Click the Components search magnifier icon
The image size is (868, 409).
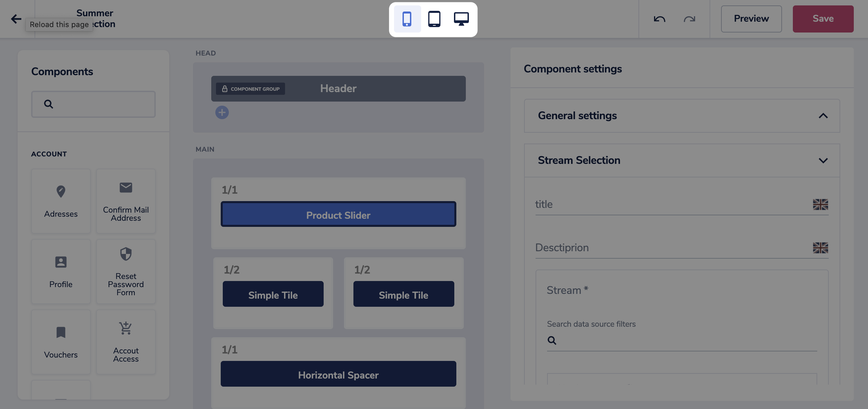tap(48, 104)
